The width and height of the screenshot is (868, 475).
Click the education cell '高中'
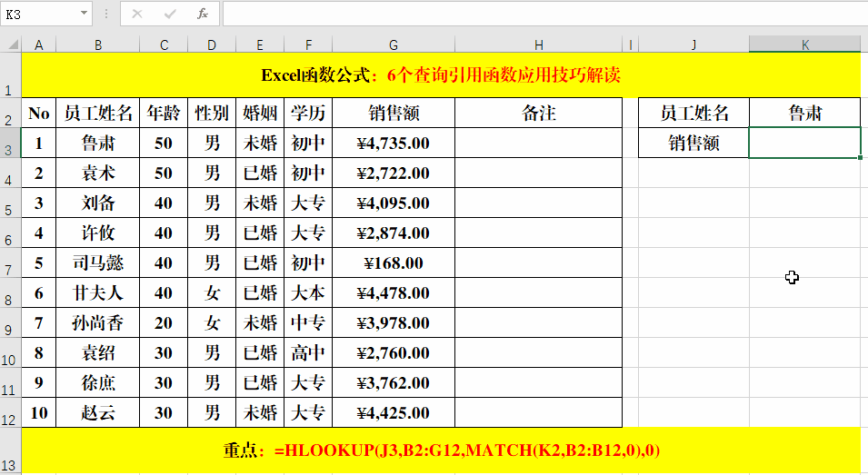click(x=308, y=352)
